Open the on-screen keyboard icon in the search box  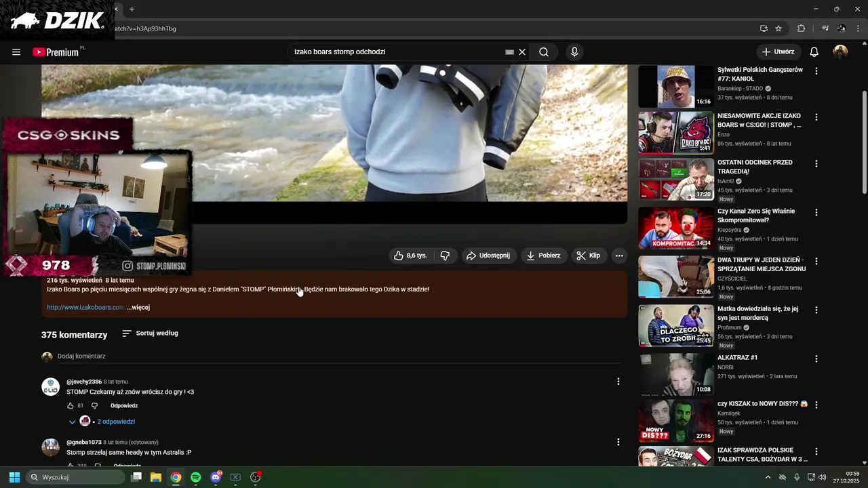pyautogui.click(x=509, y=52)
